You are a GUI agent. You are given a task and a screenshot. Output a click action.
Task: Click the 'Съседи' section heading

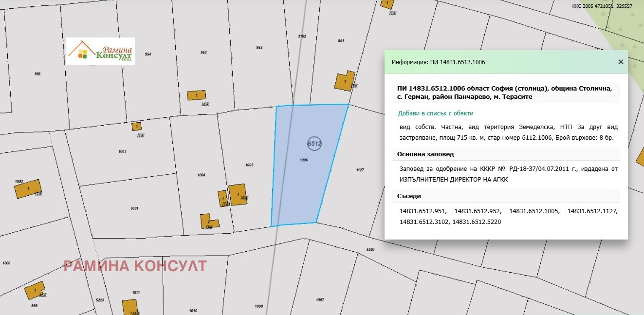409,196
